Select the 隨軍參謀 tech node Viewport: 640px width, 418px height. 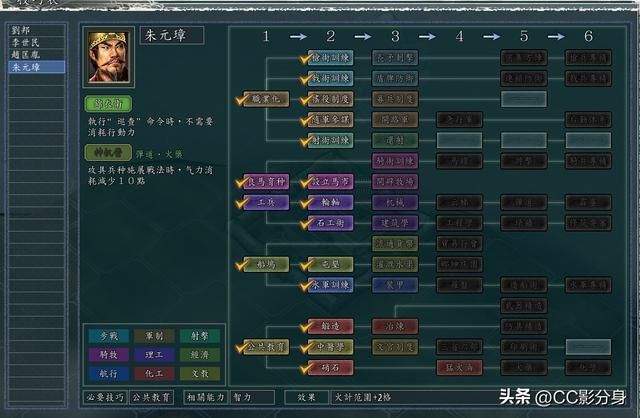click(330, 120)
